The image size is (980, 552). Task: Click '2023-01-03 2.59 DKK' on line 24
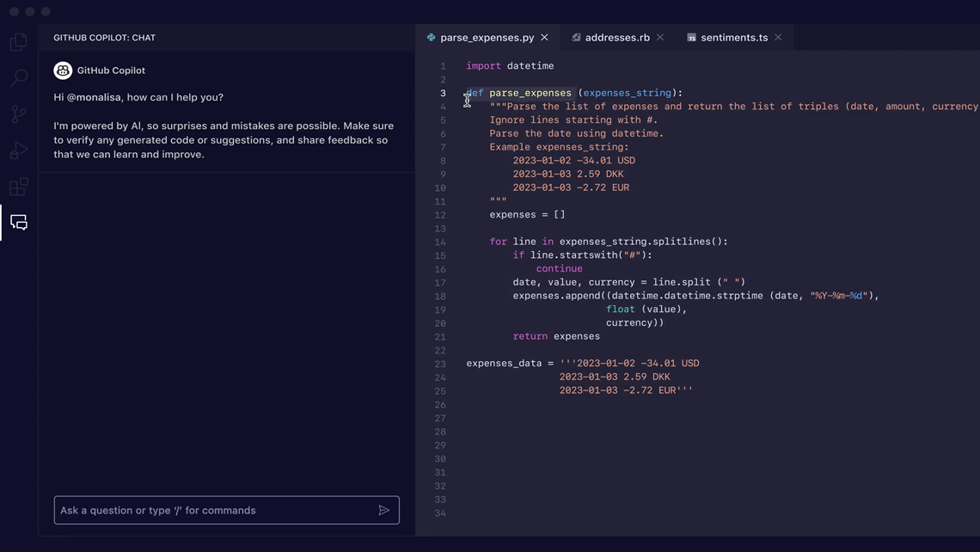615,377
